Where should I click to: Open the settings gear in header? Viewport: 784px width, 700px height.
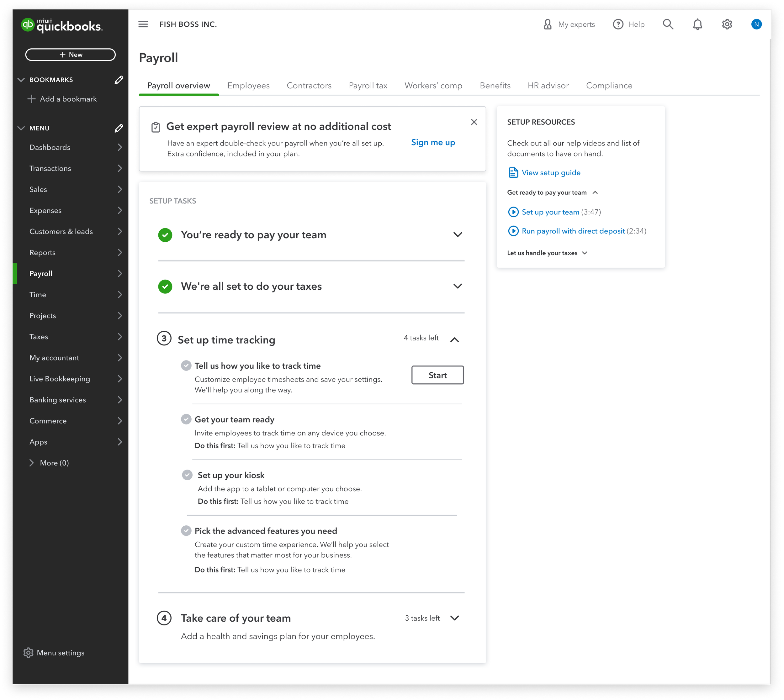(727, 24)
